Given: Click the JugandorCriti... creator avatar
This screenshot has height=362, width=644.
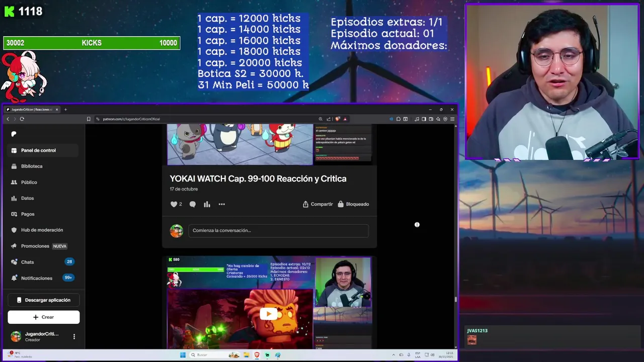Looking at the screenshot, I should [16, 337].
